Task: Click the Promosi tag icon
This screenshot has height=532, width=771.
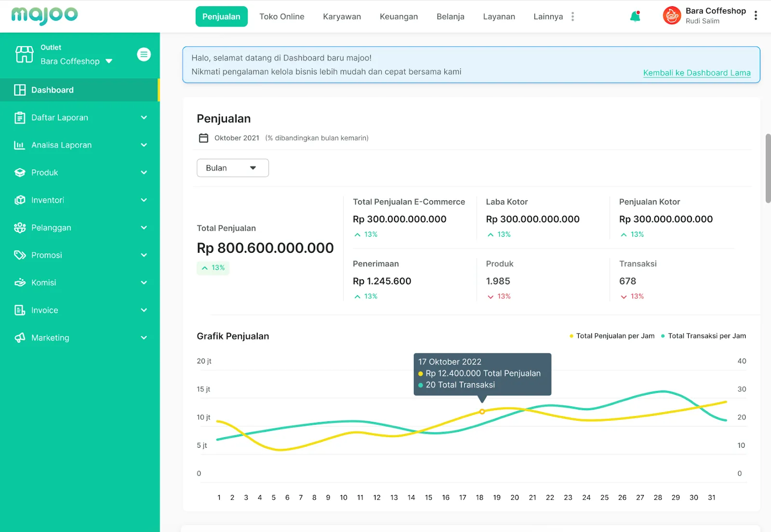Action: 20,255
